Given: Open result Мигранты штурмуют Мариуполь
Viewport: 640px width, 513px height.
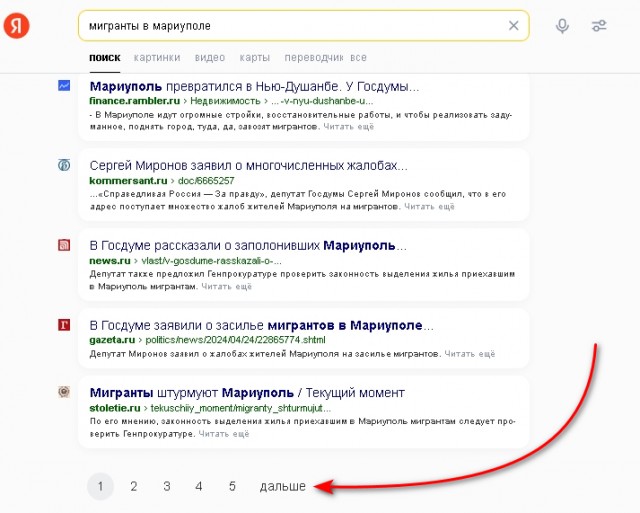Looking at the screenshot, I should pos(247,393).
